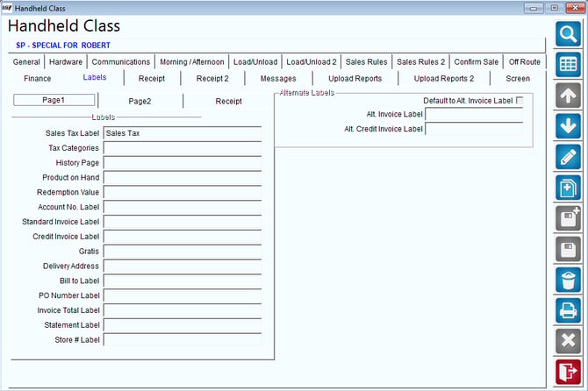
Task: Open the grid list view icon
Action: pos(568,65)
